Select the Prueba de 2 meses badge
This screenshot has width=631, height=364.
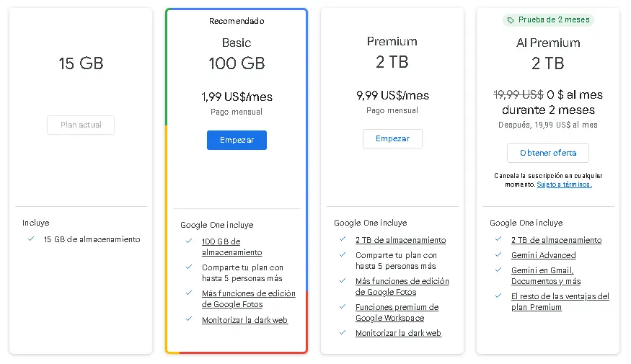547,20
